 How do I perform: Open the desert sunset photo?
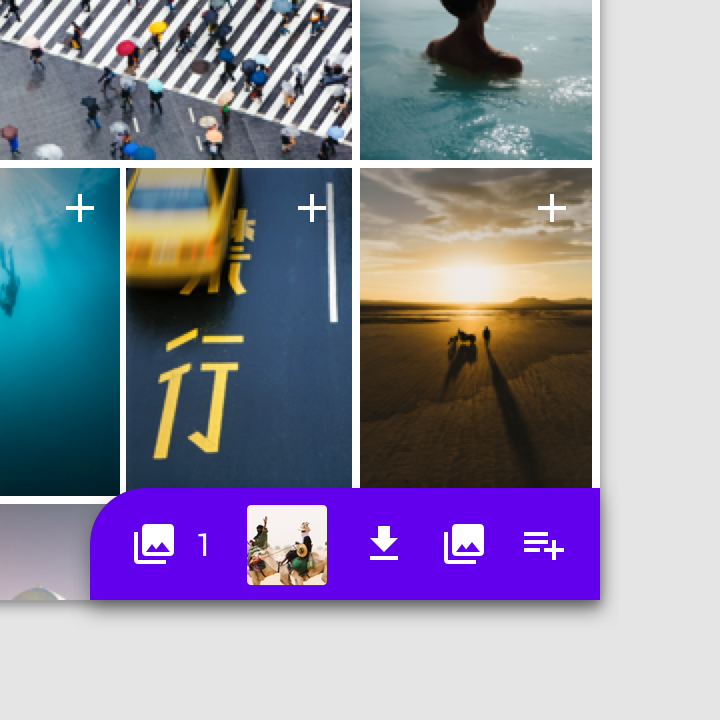(x=476, y=328)
